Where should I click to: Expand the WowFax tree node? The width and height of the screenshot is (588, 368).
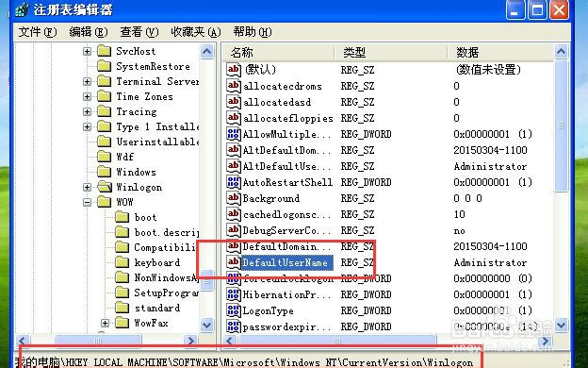105,323
